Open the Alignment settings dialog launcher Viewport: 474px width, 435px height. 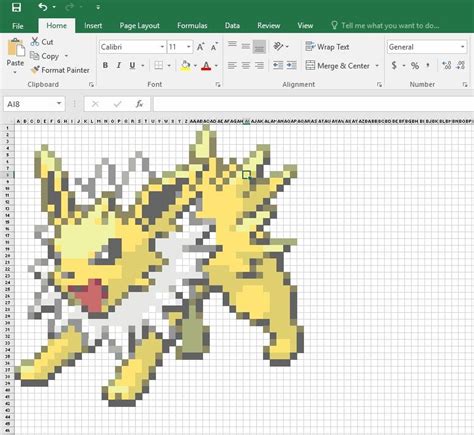[379, 85]
